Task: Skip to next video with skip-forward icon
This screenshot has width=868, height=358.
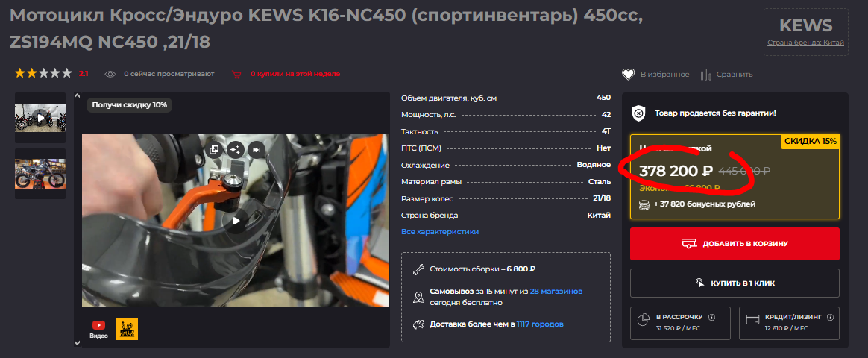Action: 255,149
